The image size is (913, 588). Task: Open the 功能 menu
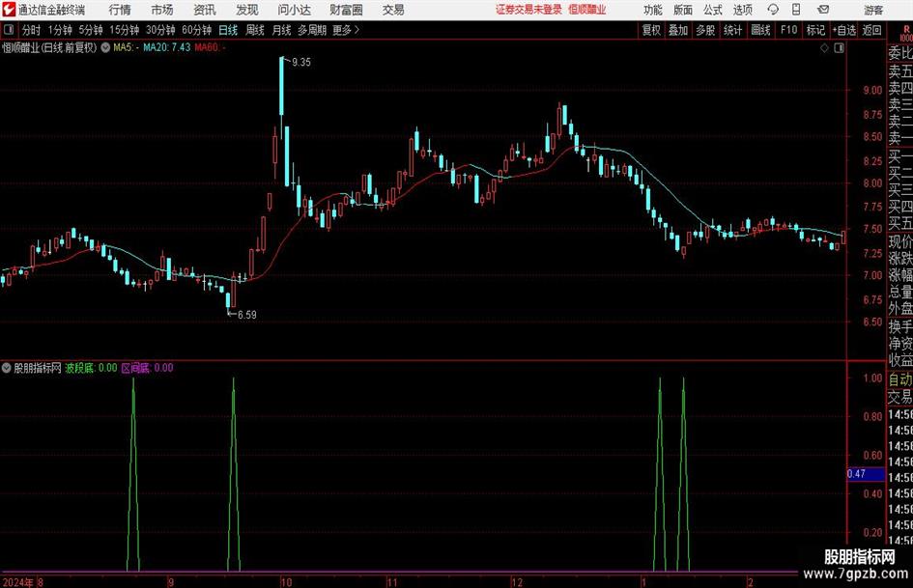653,10
